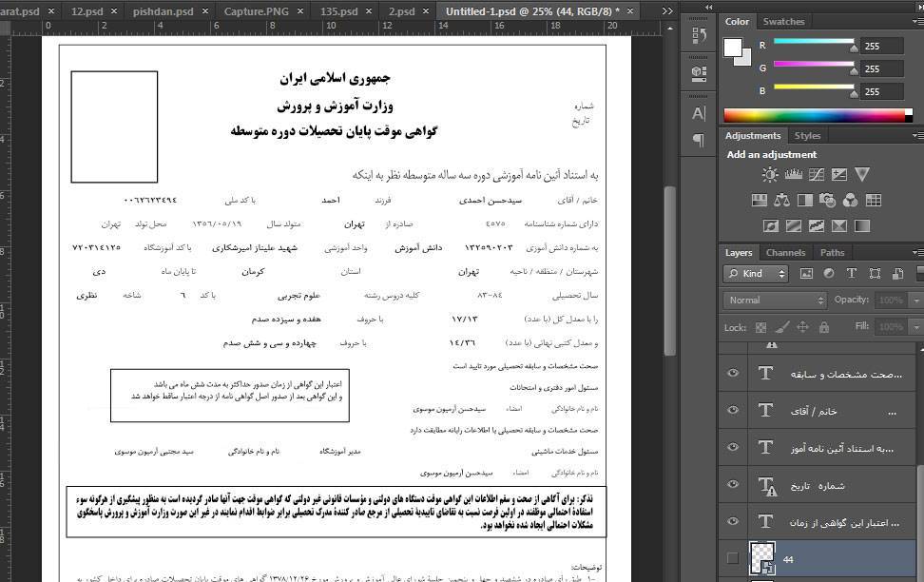Screen dimensions: 924x582
Task: Hide the خانم / آقای layer
Action: tap(733, 410)
